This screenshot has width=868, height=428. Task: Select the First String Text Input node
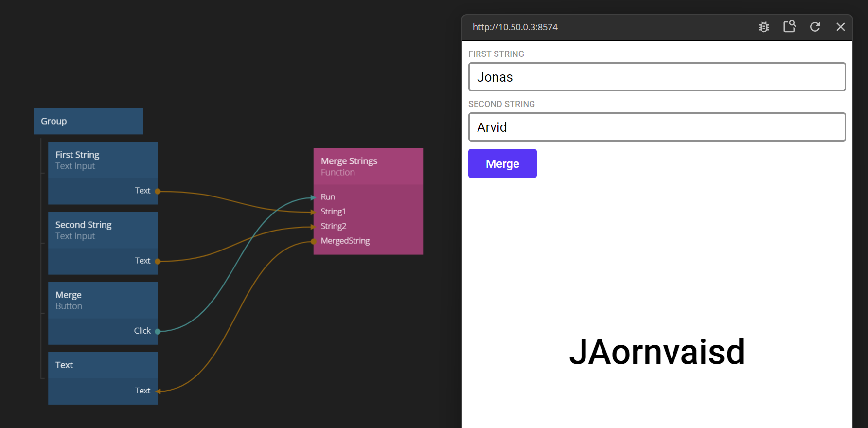(x=103, y=160)
